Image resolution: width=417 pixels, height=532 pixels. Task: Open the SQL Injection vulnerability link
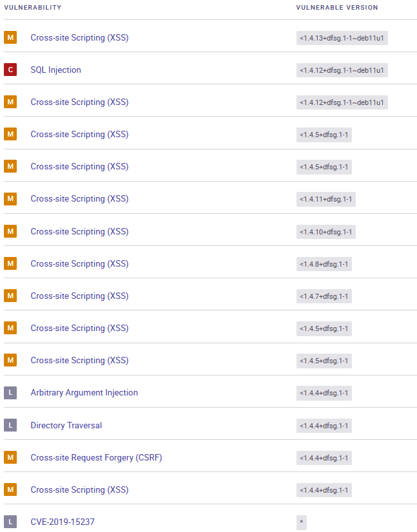point(55,70)
